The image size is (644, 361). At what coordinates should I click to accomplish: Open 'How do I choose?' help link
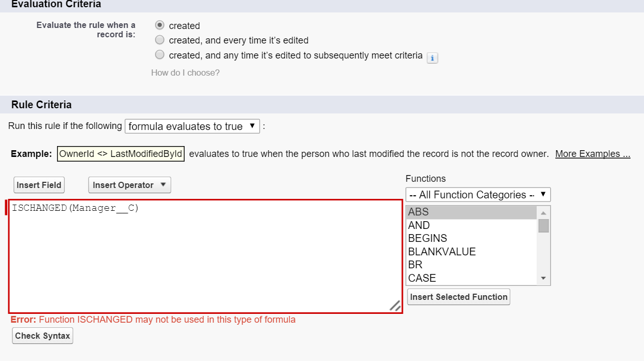click(185, 73)
